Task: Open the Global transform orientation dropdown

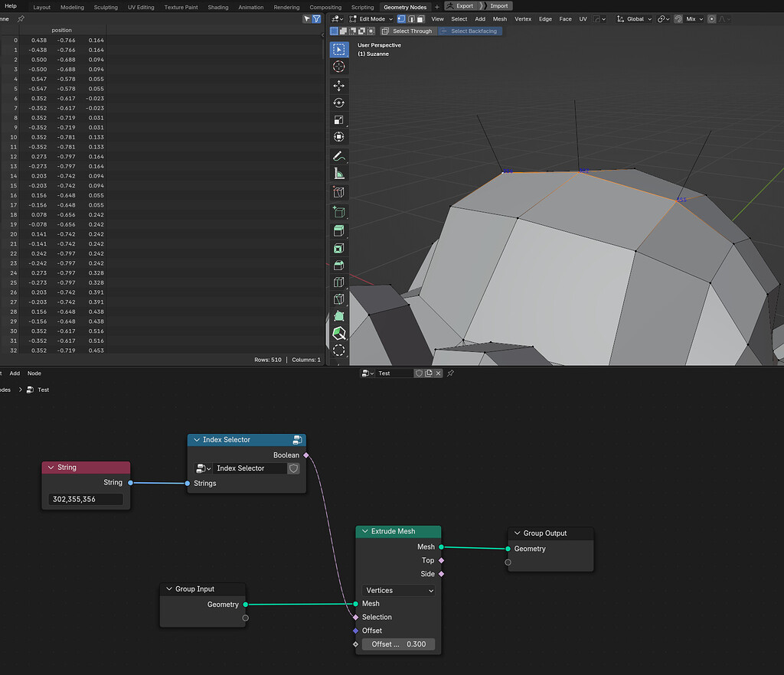Action: point(634,19)
